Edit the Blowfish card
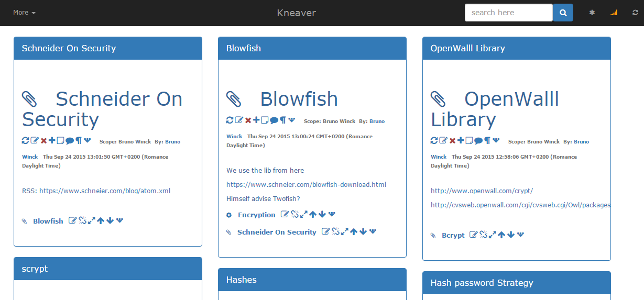The width and height of the screenshot is (644, 300). click(x=239, y=120)
